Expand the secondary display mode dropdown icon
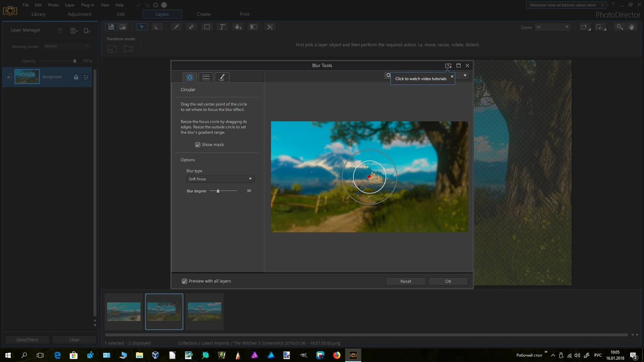 [600, 27]
